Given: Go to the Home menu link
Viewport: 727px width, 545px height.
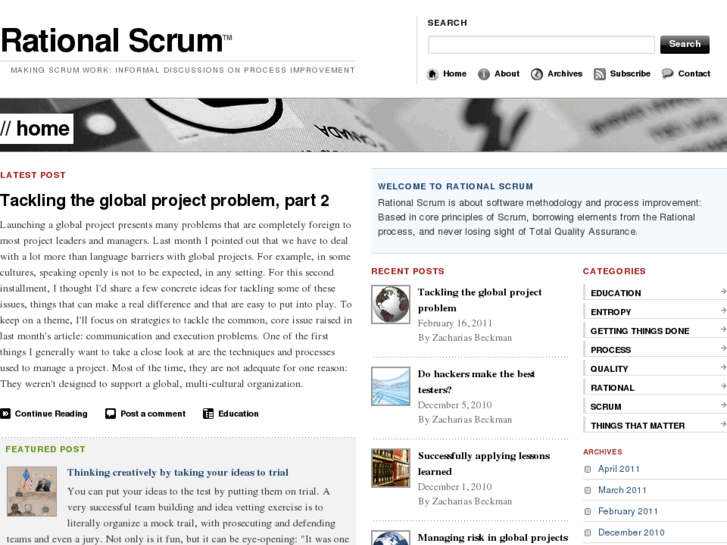Looking at the screenshot, I should (454, 74).
